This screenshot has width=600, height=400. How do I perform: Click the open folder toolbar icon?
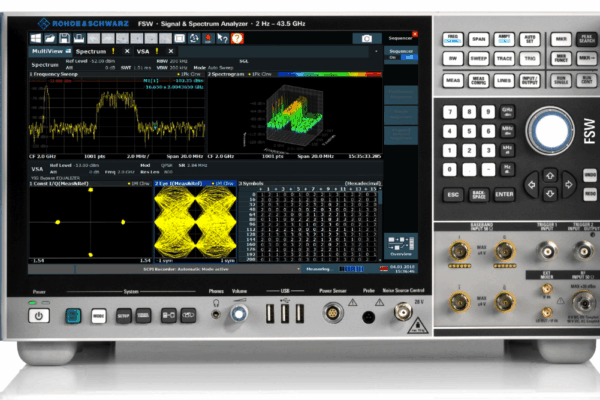(50, 38)
